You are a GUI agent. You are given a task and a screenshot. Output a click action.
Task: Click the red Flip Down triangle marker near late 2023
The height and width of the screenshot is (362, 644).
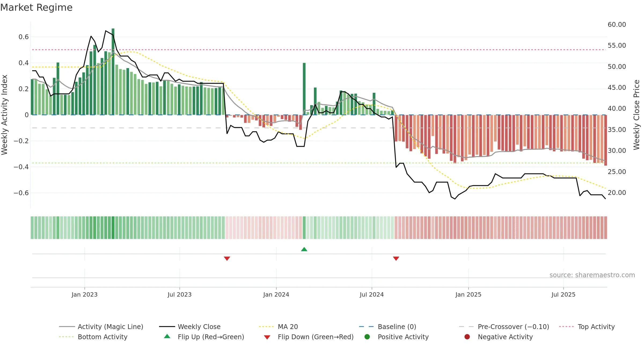tap(227, 258)
